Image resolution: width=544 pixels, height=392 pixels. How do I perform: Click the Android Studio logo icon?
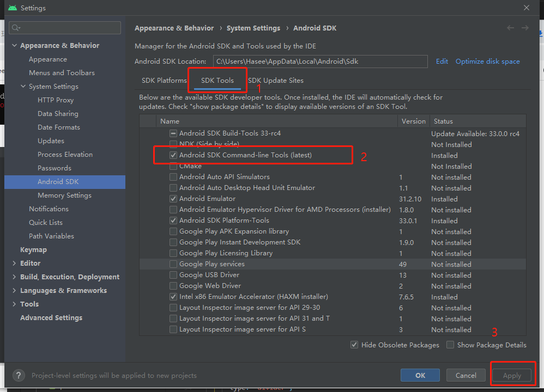coord(12,8)
